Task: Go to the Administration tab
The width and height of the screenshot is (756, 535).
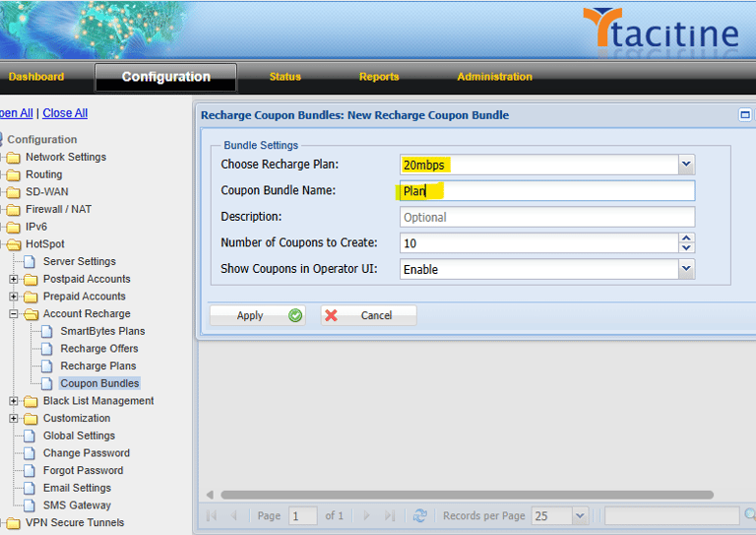Action: [x=495, y=77]
